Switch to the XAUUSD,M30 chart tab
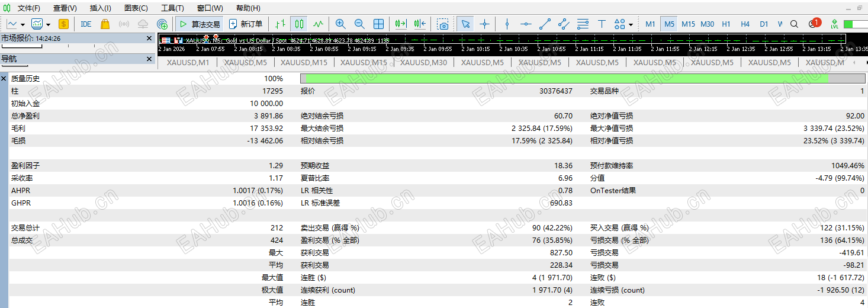This screenshot has height=308, width=868. (x=424, y=62)
